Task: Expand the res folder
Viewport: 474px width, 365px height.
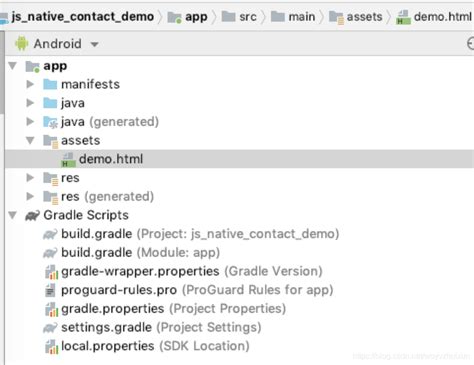Action: (30, 178)
